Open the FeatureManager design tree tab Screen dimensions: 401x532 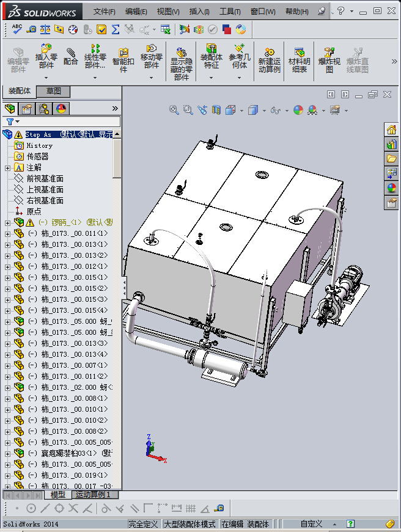(10, 109)
